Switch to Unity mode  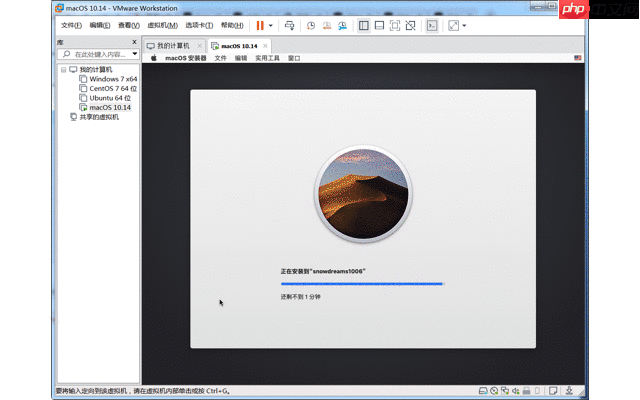(410, 26)
